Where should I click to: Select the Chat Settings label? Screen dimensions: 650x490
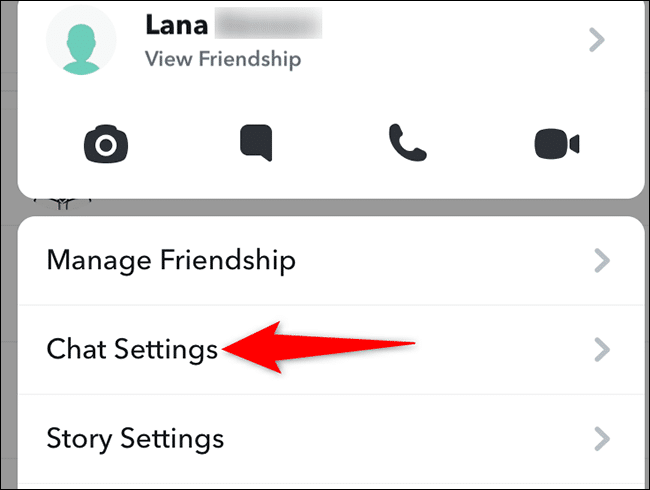132,349
